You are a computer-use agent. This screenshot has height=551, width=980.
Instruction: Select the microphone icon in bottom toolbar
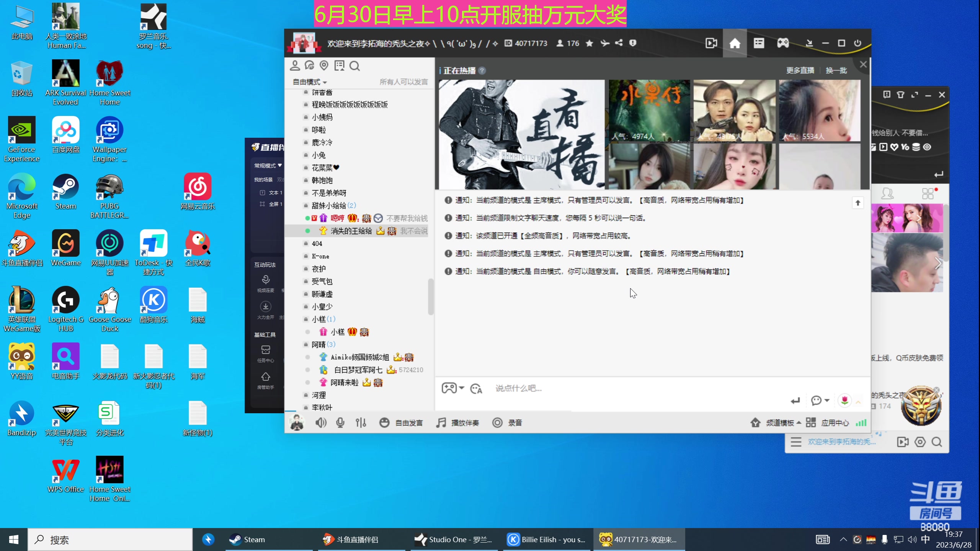[x=340, y=422]
